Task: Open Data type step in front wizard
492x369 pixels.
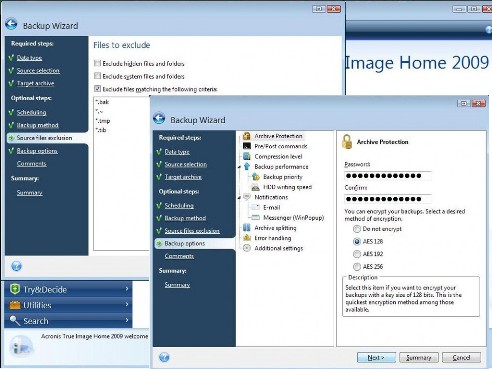Action: pyautogui.click(x=177, y=152)
